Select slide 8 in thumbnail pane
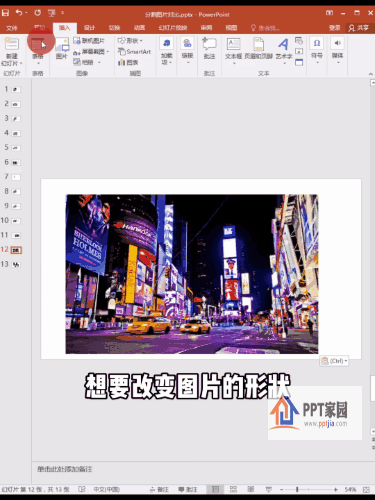Viewport: 375px width, 500px height. click(x=16, y=191)
